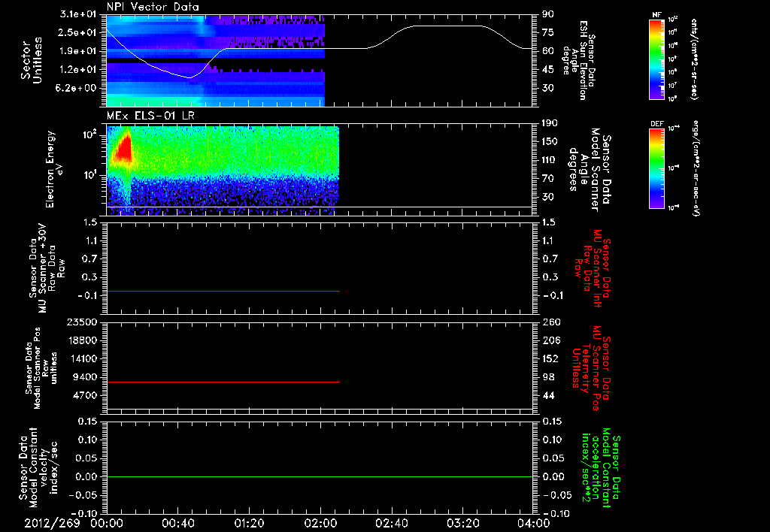Click the DEF color bar legend

coord(657,168)
